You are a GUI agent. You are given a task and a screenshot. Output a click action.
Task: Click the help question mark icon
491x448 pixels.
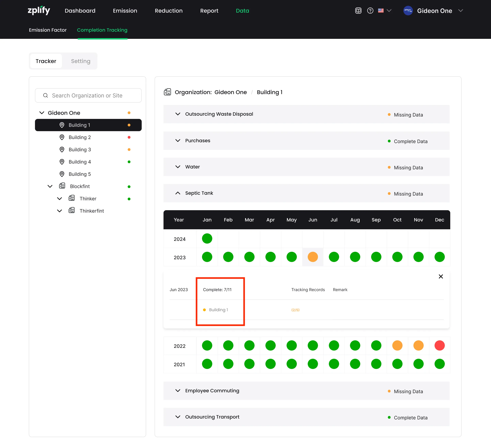coord(370,10)
